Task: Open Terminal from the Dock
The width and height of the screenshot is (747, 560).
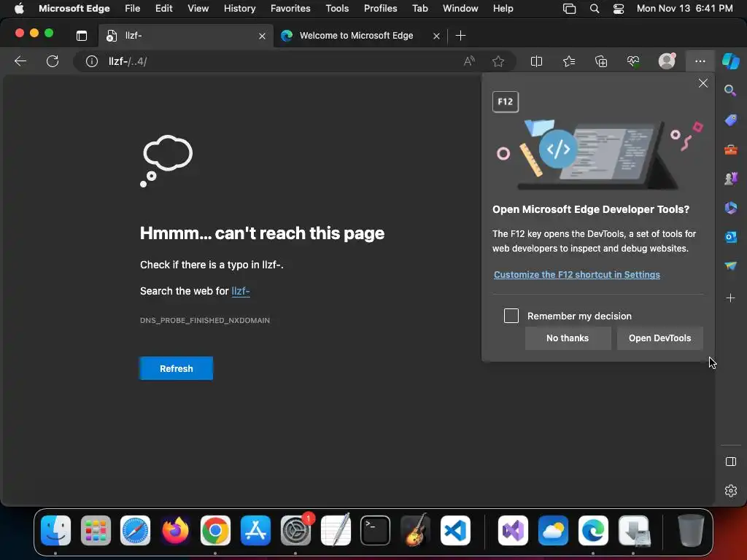Action: 376,530
